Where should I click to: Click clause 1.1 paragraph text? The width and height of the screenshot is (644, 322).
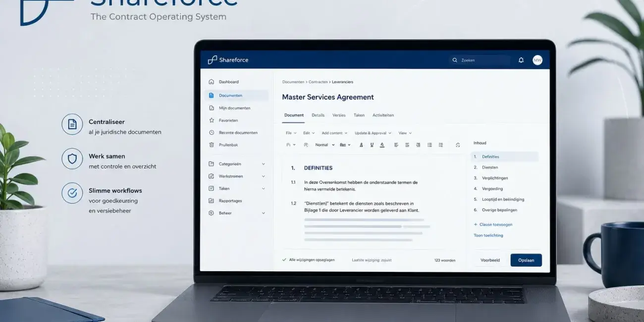click(361, 186)
